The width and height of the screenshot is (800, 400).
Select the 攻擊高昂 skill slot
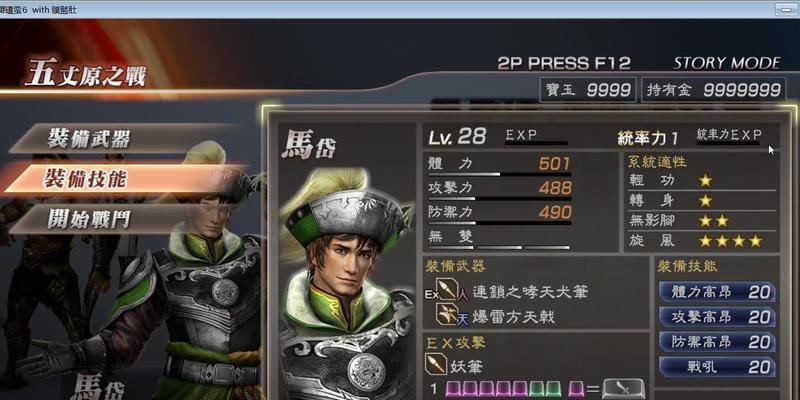click(717, 317)
